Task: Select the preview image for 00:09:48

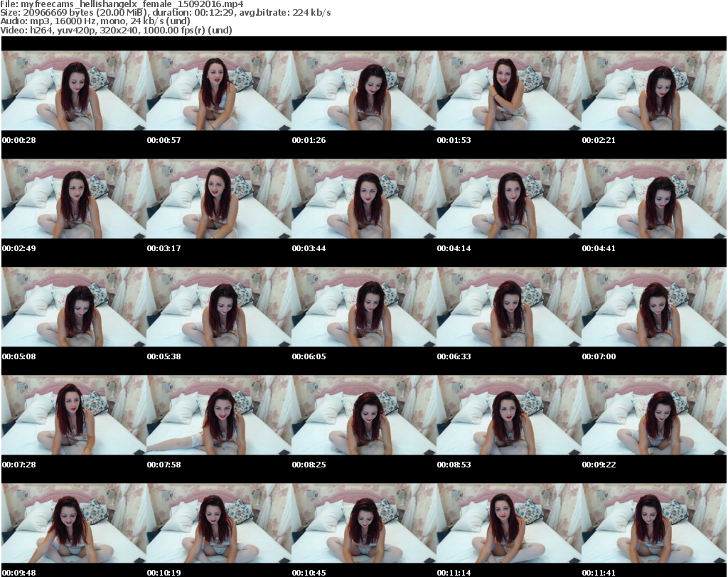Action: coord(74,523)
